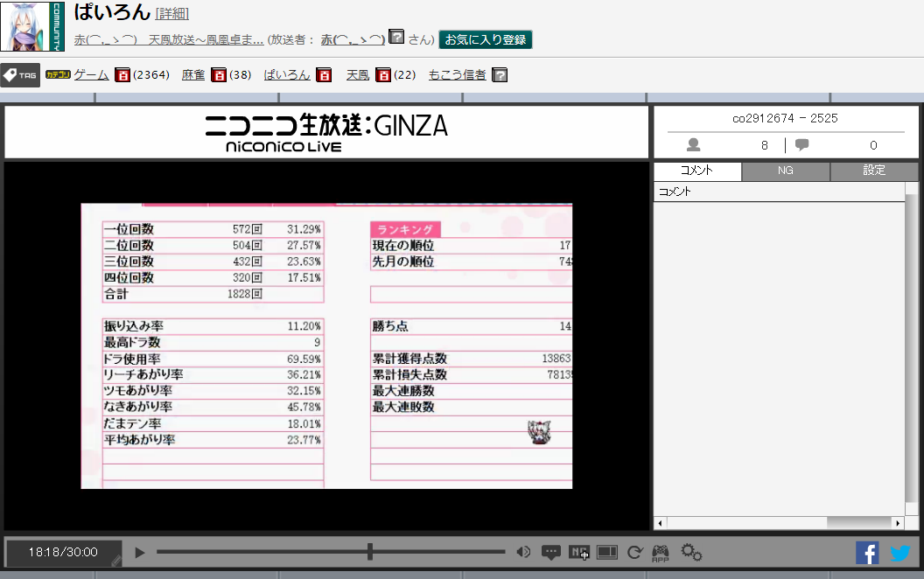Switch to the NG tab
This screenshot has width=924, height=579.
click(x=786, y=171)
